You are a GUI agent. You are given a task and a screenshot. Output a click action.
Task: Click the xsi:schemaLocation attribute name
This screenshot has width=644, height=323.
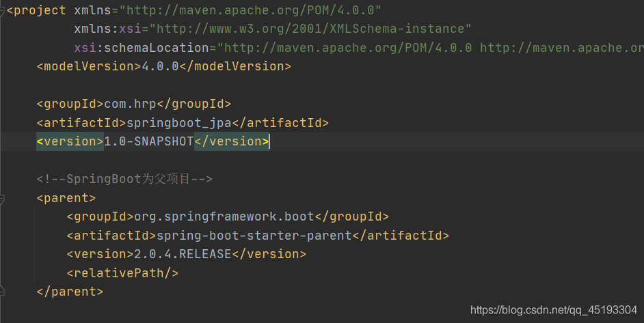(x=142, y=48)
